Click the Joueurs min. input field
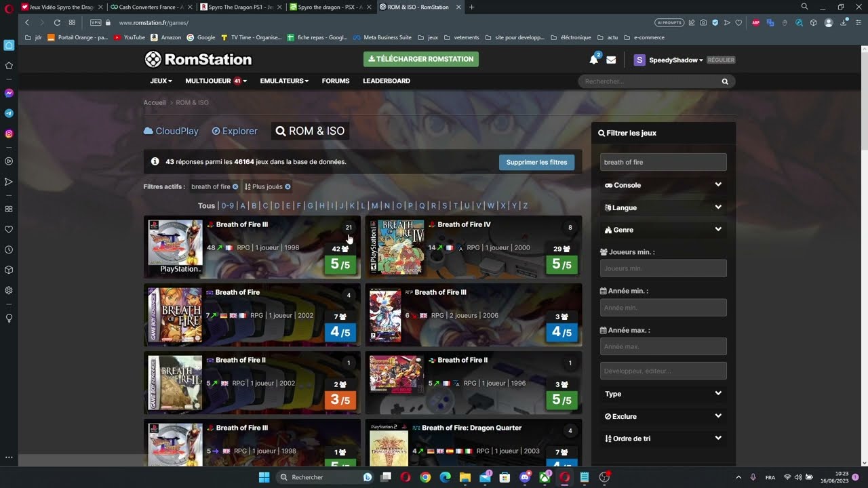 pos(663,268)
